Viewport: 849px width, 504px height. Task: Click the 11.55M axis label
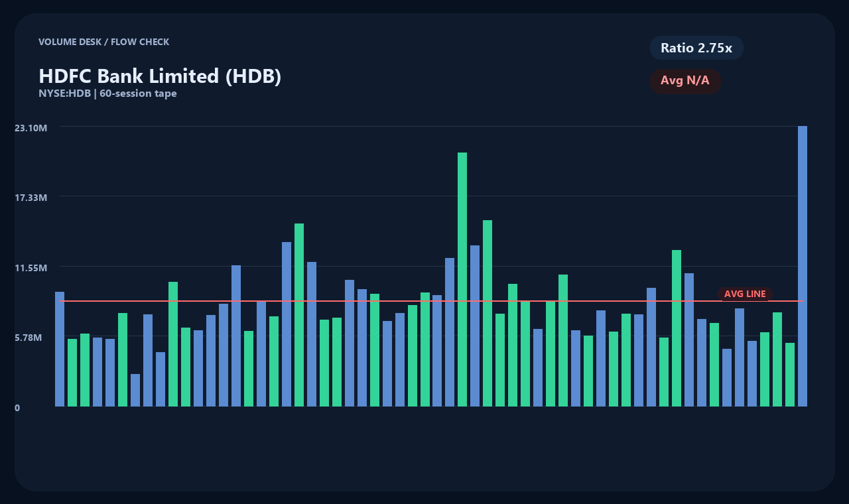click(31, 268)
